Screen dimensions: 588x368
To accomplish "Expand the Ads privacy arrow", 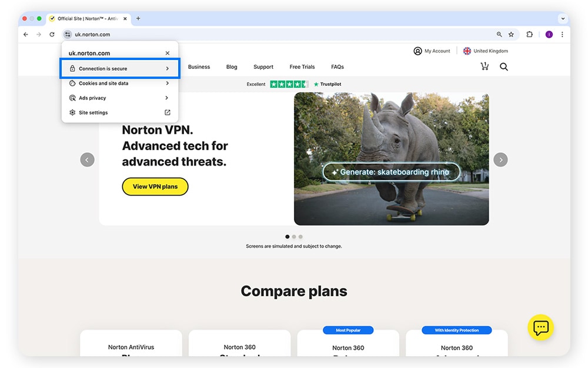I will tap(167, 98).
